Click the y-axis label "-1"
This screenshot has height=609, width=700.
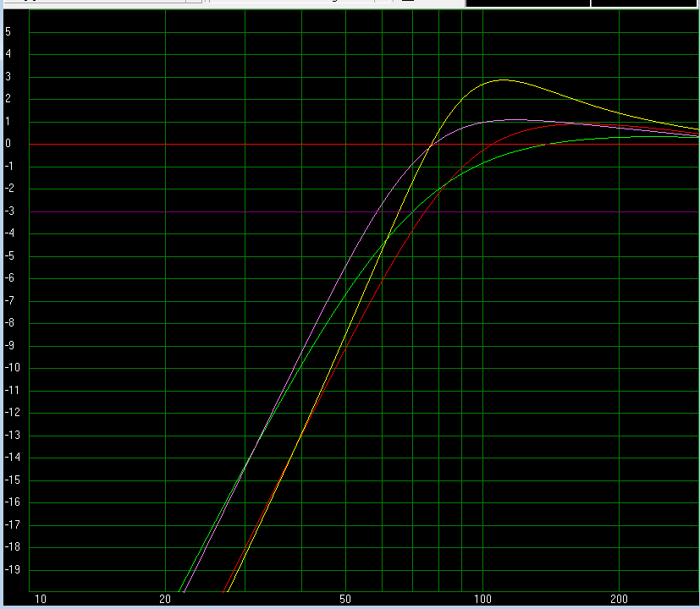click(9, 167)
